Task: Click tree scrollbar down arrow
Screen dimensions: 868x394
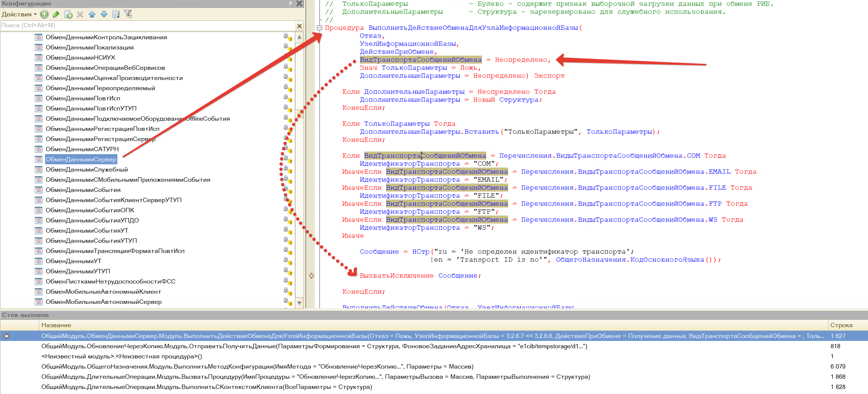Action: (x=299, y=303)
